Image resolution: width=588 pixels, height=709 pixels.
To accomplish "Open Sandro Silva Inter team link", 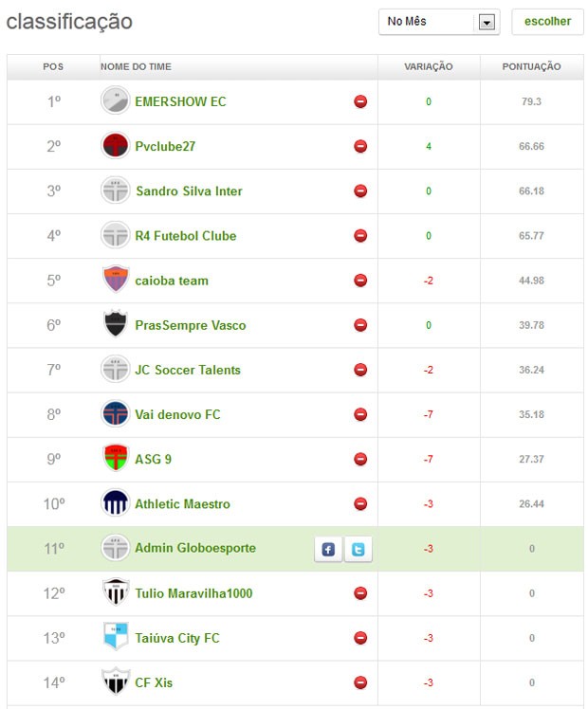I will 189,191.
